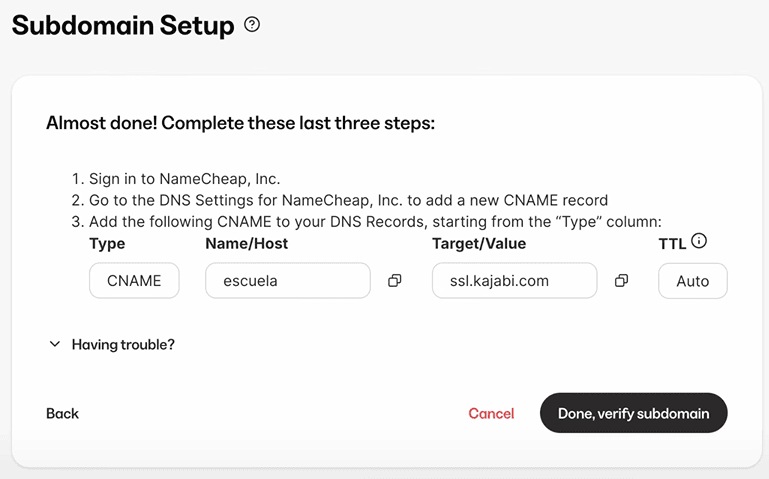Image resolution: width=769 pixels, height=479 pixels.
Task: Cancel the subdomain setup
Action: click(x=491, y=413)
